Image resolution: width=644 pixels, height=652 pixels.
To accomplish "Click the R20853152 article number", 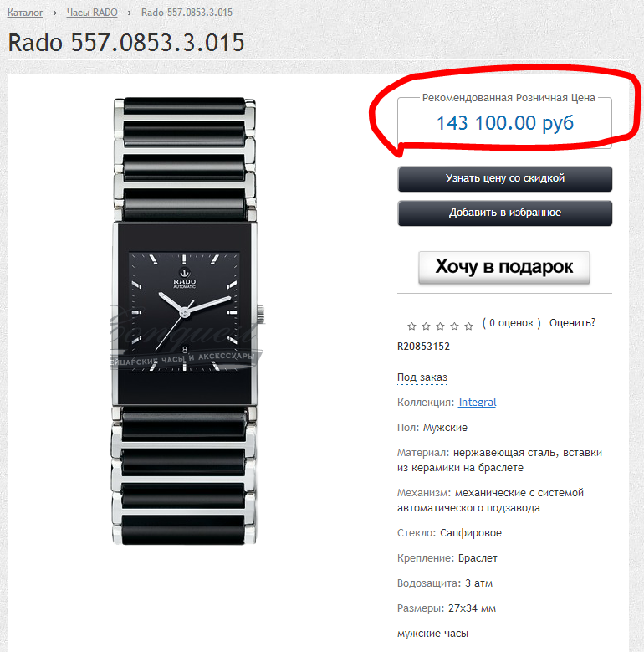I will click(423, 347).
